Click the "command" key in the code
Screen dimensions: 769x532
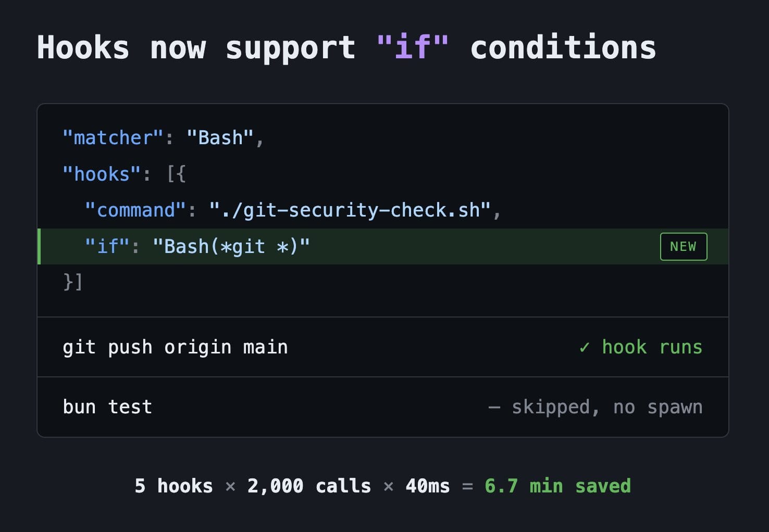click(135, 210)
